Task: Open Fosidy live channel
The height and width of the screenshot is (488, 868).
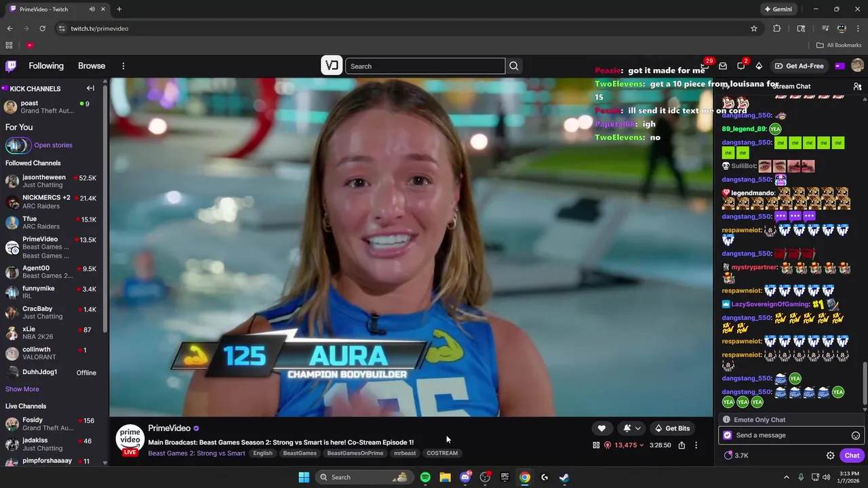Action: pos(52,424)
